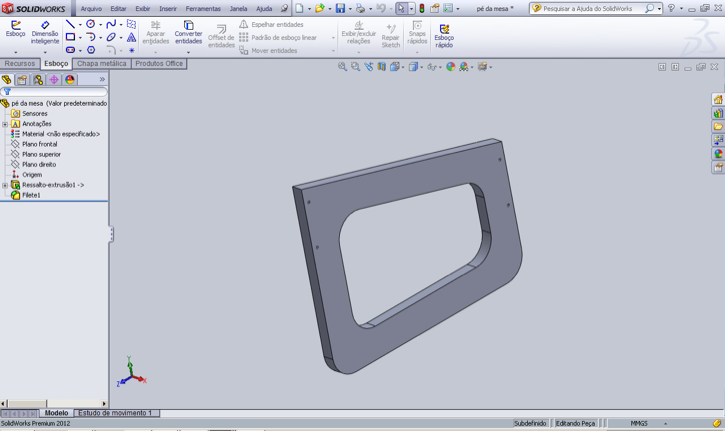
Task: Expand the Ressalto-extrusão1 feature node
Action: coord(5,185)
